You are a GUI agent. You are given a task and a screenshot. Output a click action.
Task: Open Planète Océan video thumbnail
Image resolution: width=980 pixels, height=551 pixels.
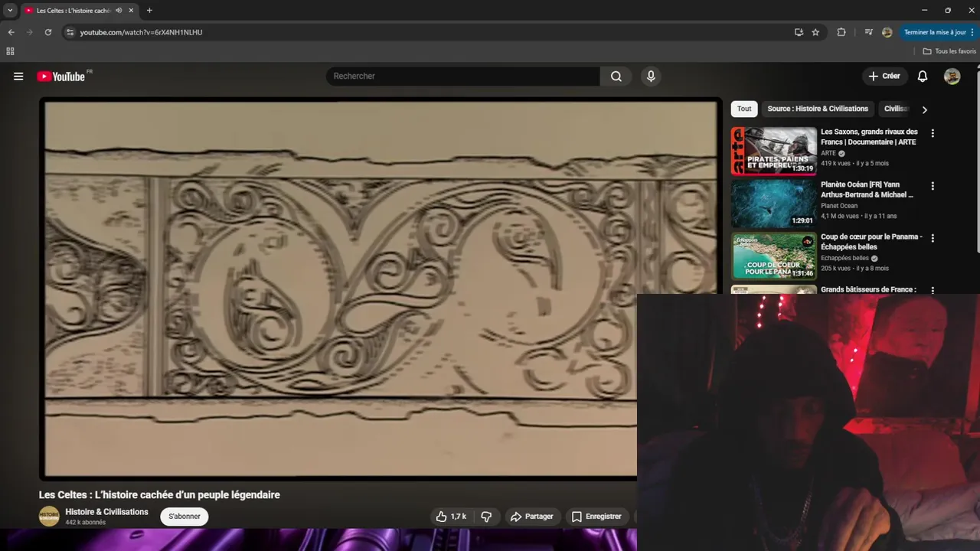point(773,204)
